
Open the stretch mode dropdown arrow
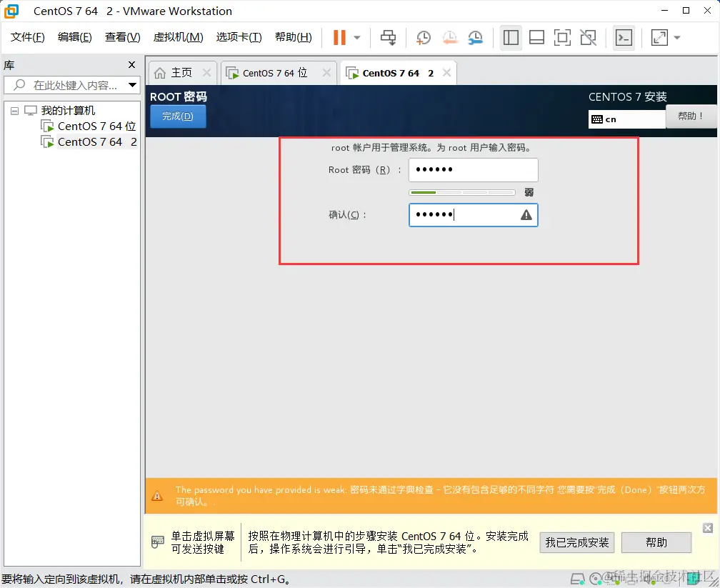[677, 38]
